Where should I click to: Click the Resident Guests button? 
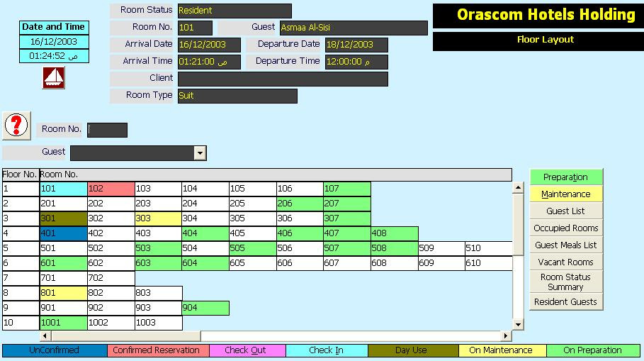[x=565, y=302]
